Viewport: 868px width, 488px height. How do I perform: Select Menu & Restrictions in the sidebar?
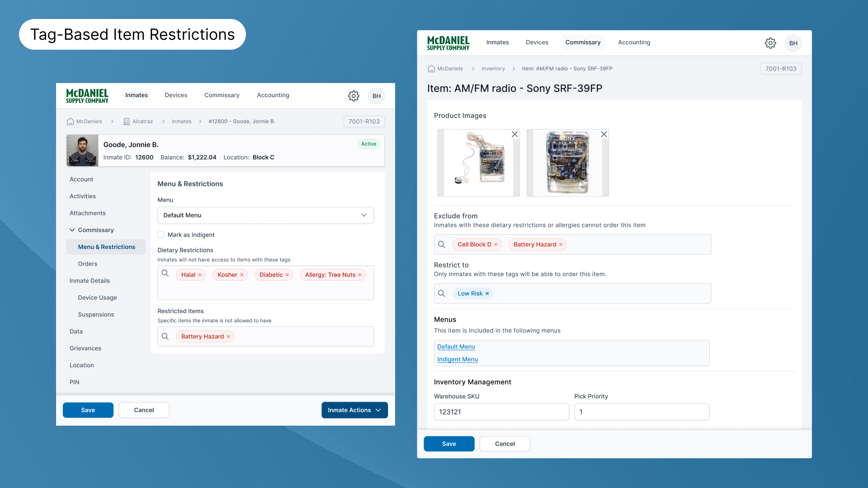tap(106, 247)
